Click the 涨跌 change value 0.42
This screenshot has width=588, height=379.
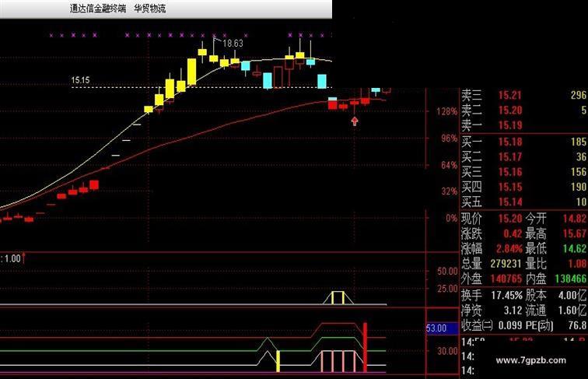click(513, 233)
